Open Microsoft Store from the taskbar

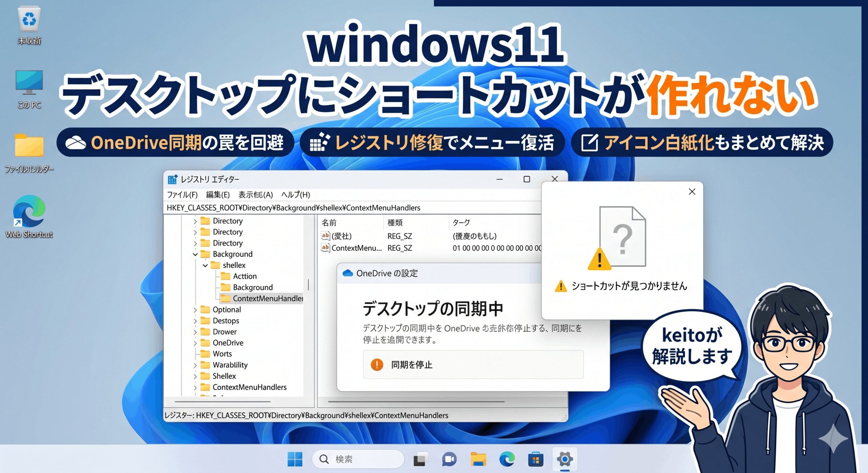pos(536,459)
